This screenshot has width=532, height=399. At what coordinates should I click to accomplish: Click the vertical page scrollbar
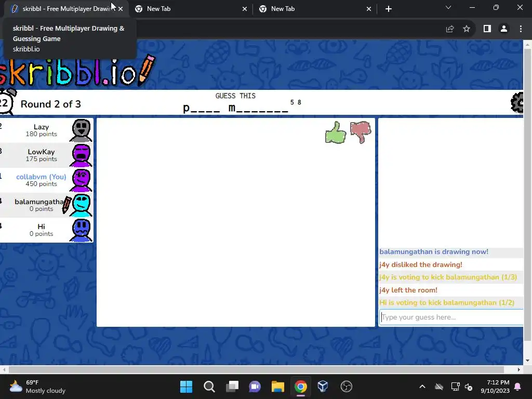click(x=528, y=193)
